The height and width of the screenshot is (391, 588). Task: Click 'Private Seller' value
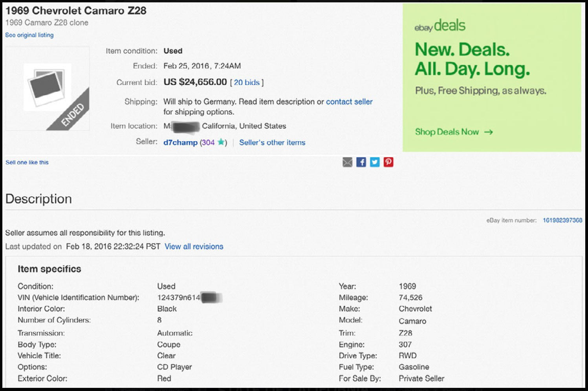click(x=421, y=378)
